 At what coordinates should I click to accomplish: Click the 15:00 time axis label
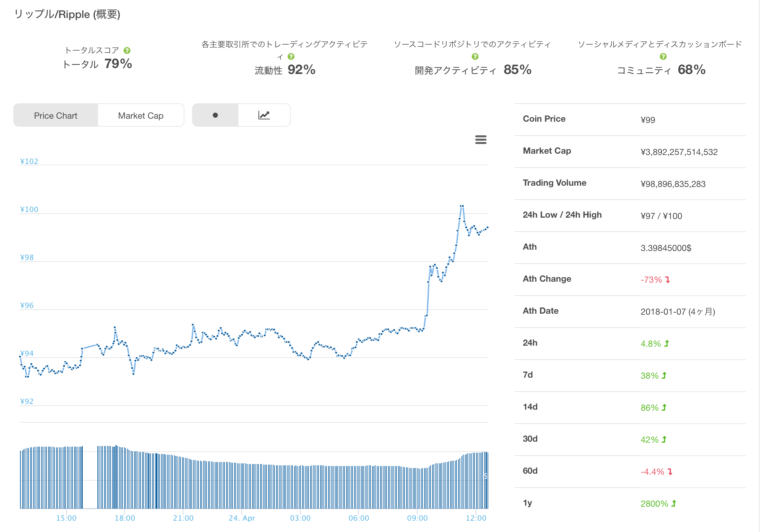point(66,518)
